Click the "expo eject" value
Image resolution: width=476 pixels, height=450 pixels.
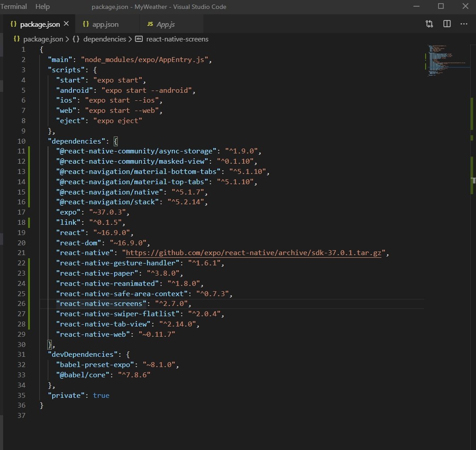(117, 121)
